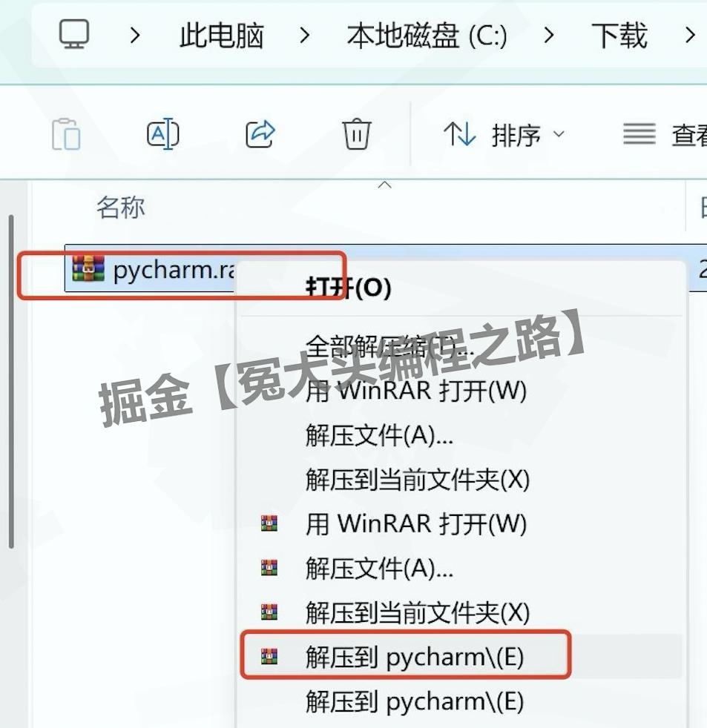The width and height of the screenshot is (707, 728).
Task: Click the share icon in the toolbar
Action: [259, 134]
